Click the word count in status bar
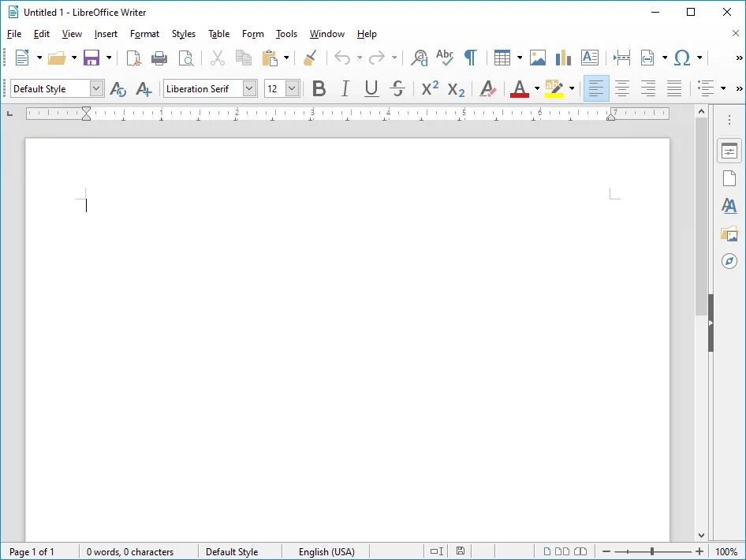746x560 pixels. click(x=130, y=552)
